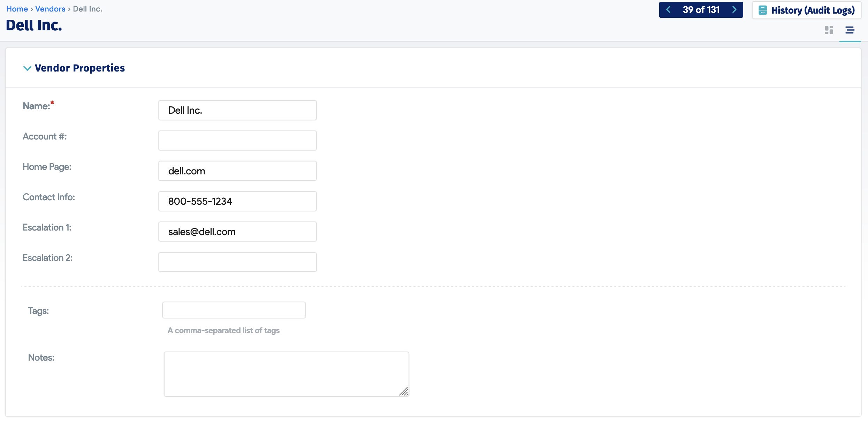
Task: Click into the Name field
Action: tap(237, 110)
